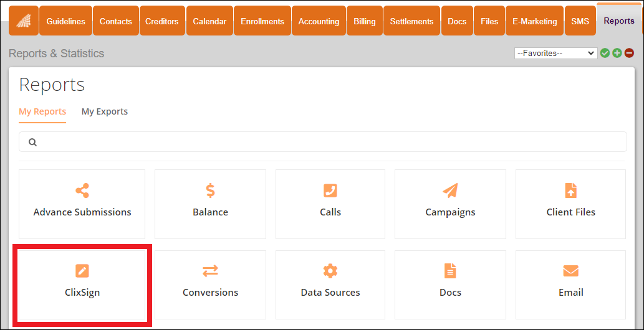Open the Data Sources gear icon
Viewport: 644px width, 330px height.
330,271
